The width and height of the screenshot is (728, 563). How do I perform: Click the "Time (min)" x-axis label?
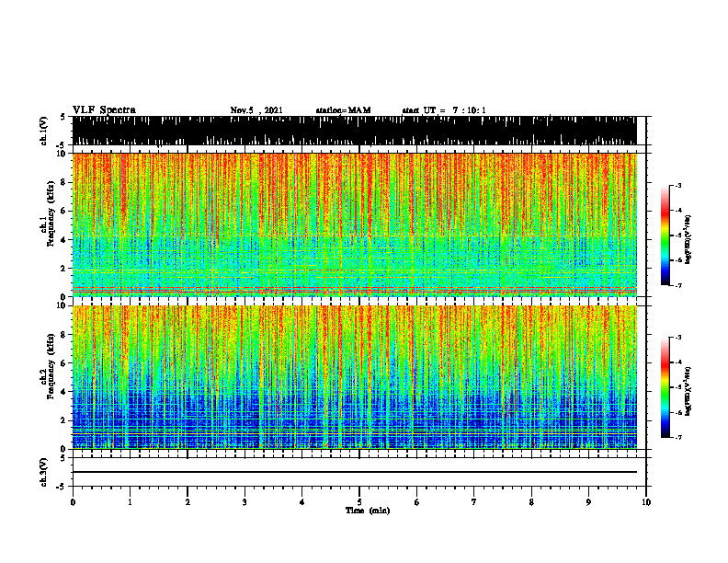pyautogui.click(x=368, y=511)
